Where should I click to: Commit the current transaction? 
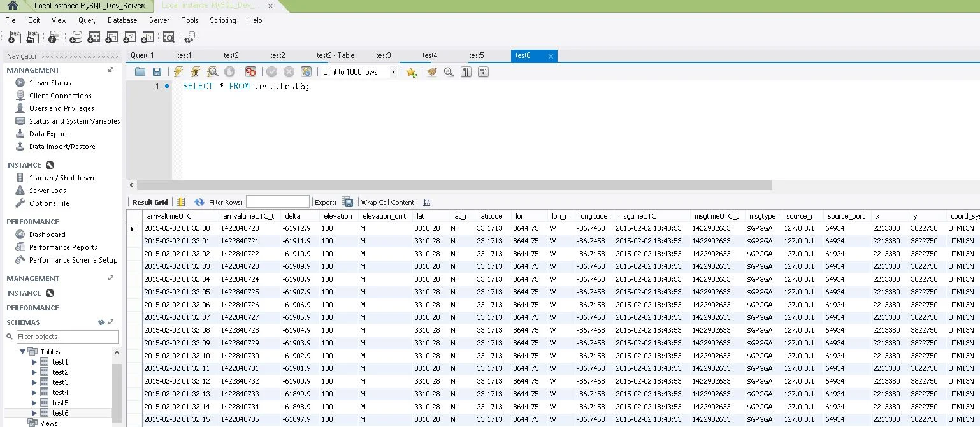click(272, 72)
